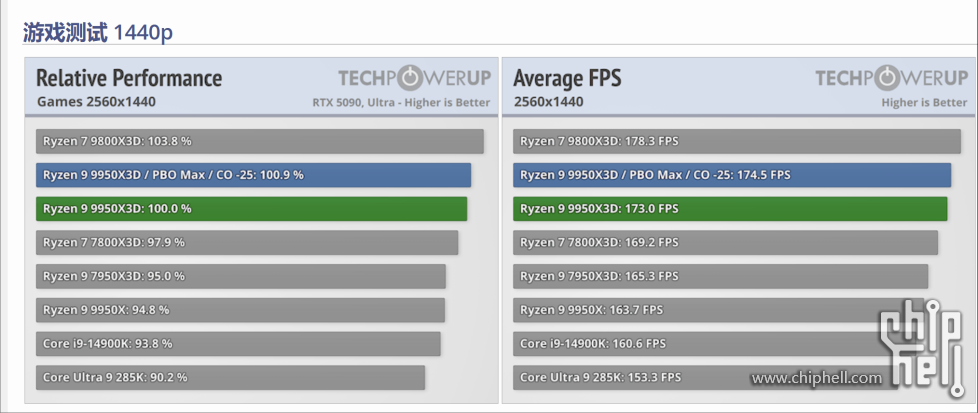Screen dimensions: 978x413
Task: Click the Relative Performance chart title
Action: click(x=129, y=79)
